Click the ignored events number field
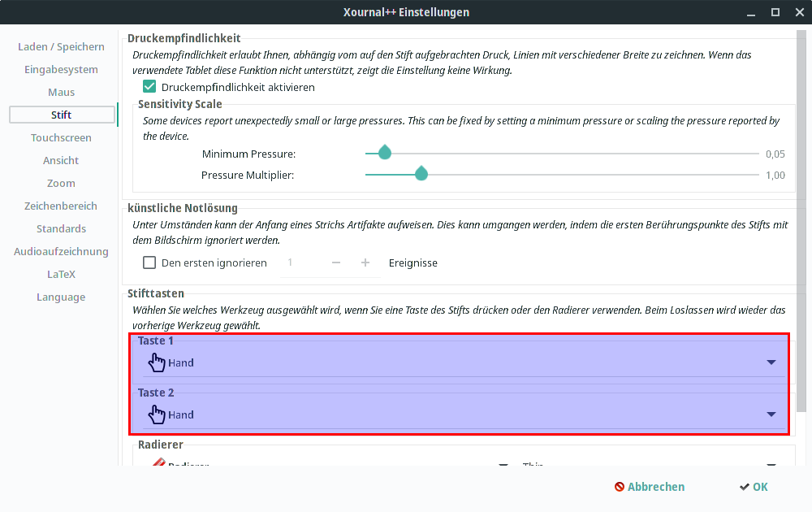Screen dimensions: 812x512 pyautogui.click(x=303, y=263)
